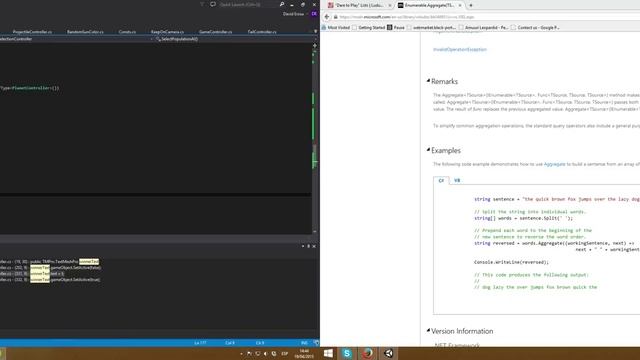Image resolution: width=640 pixels, height=360 pixels.
Task: Open the David account name dropdown
Action: coord(295,14)
